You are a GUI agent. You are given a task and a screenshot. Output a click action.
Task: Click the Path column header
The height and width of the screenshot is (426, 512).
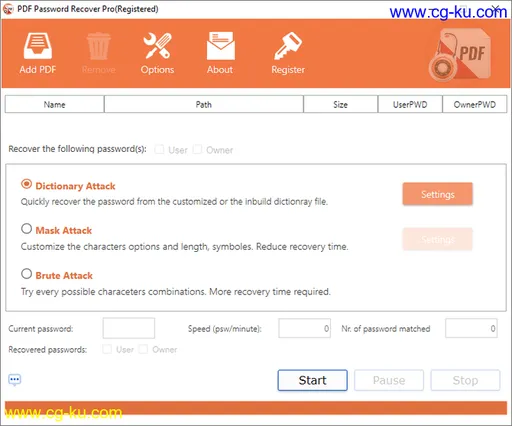204,104
